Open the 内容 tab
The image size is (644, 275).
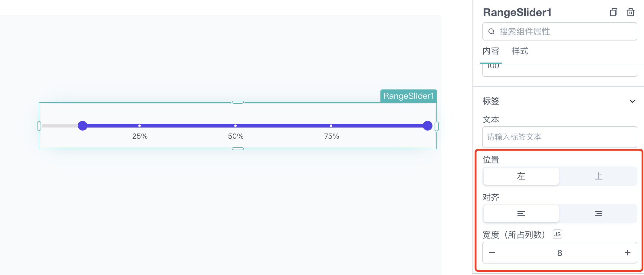491,51
